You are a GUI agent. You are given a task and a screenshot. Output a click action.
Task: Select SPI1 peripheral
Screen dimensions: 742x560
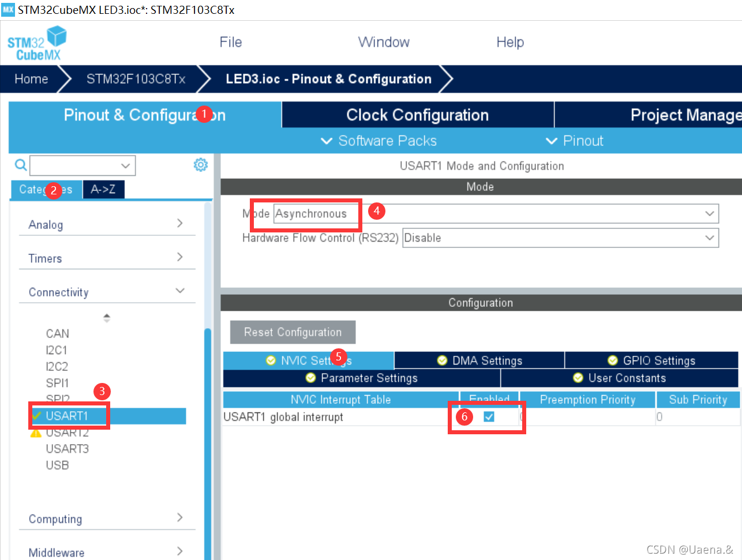click(x=57, y=383)
